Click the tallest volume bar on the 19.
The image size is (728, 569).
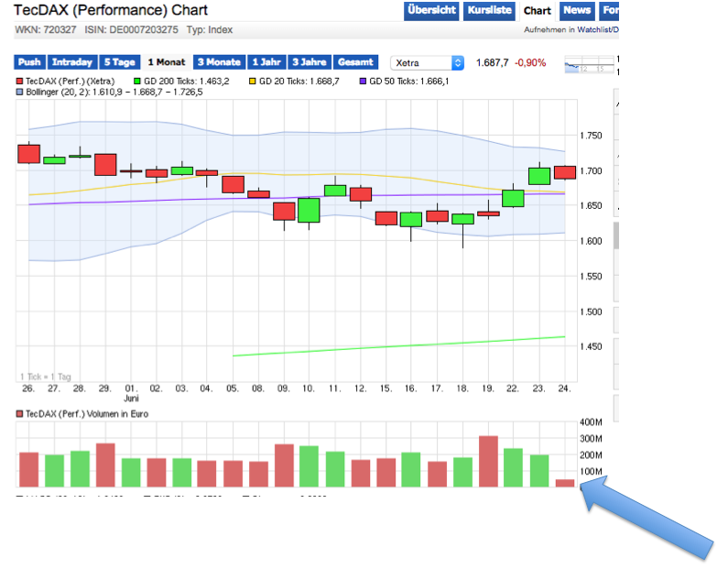(488, 461)
